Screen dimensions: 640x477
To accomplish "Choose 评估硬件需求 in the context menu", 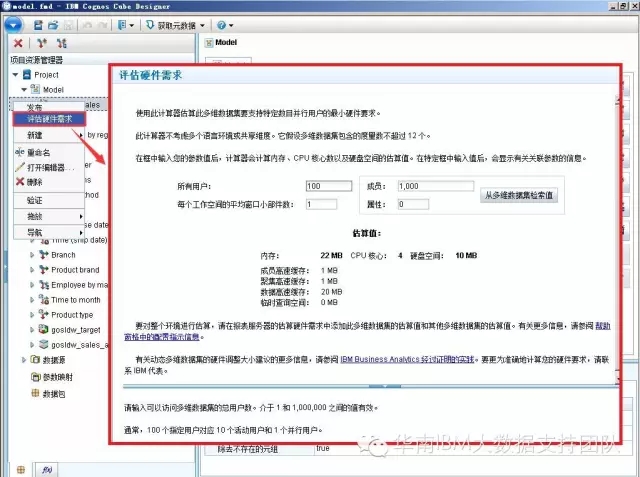I will 49,119.
